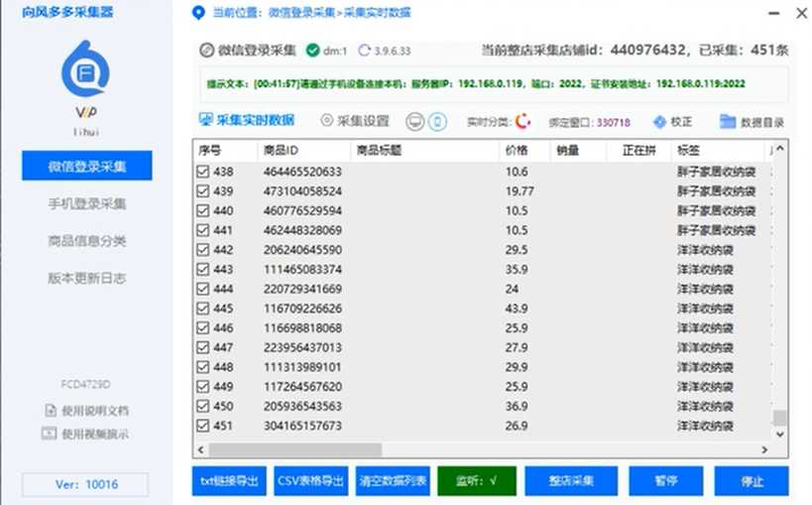
Task: Open the 使用说明文档 document icon
Action: pos(50,410)
